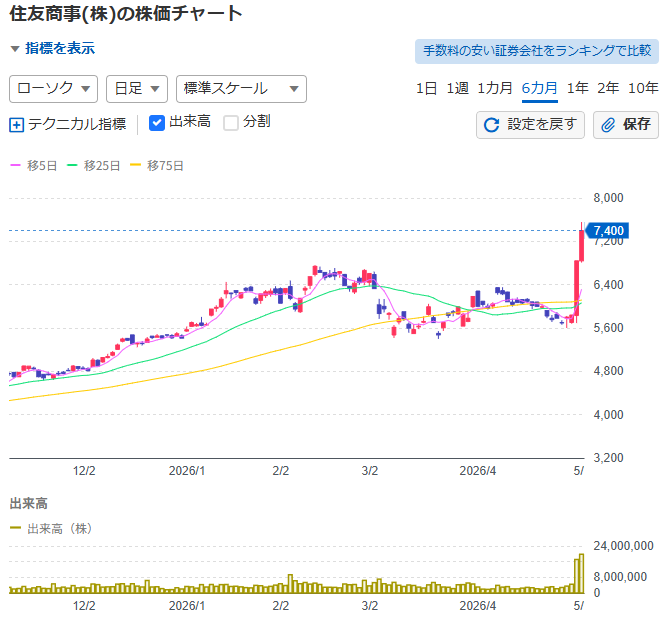The image size is (666, 617).
Task: Click the 4,000 price axis label
Action: 608,414
